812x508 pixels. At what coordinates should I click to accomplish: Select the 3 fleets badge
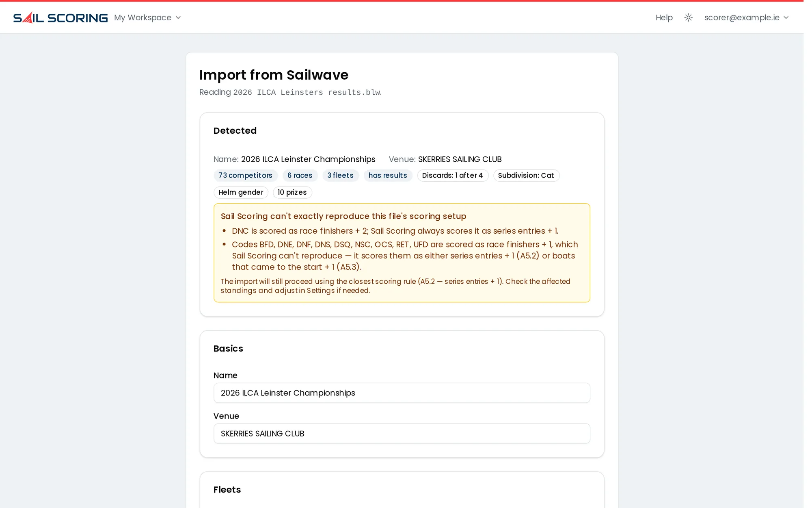coord(340,176)
